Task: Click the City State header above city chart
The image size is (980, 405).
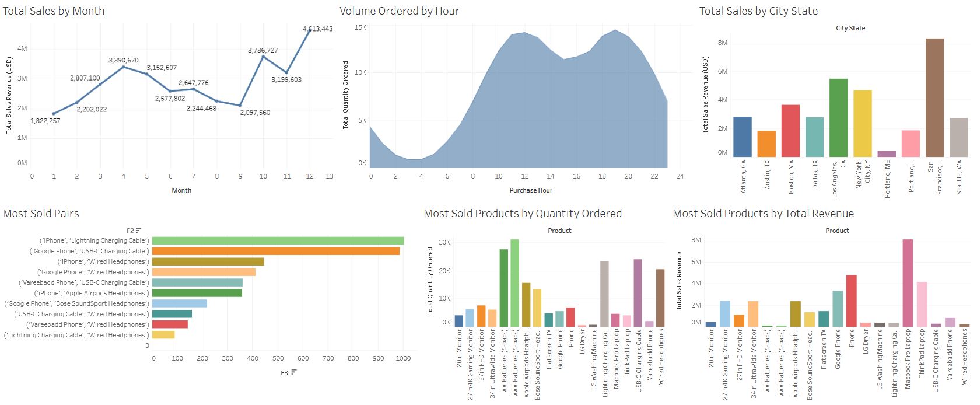Action: [850, 28]
